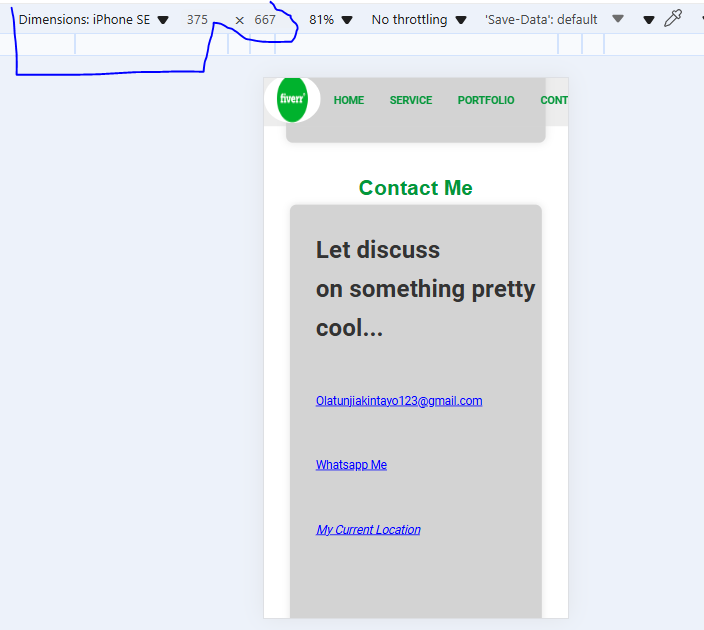The image size is (704, 630).
Task: Click the Fiverr logo in the navbar
Action: pos(292,100)
